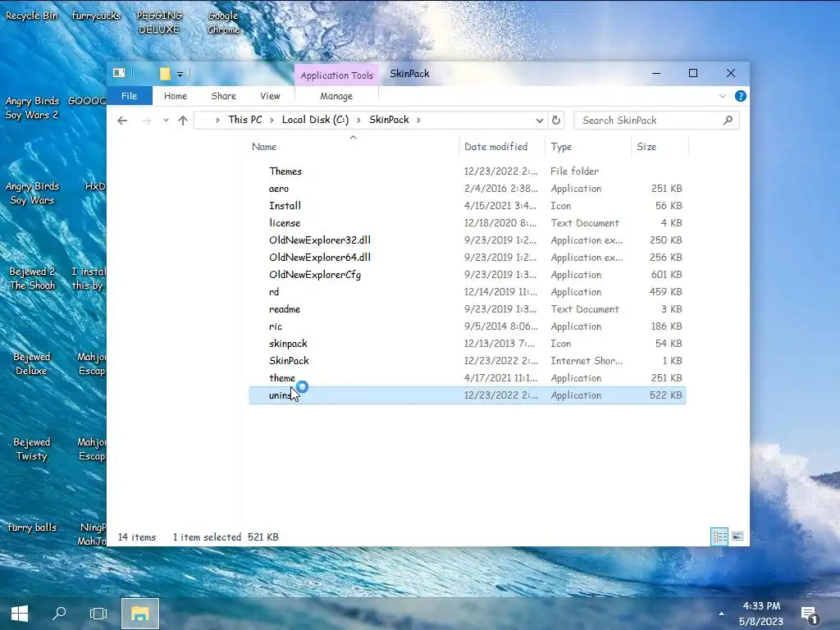Open recent locations dropdown
840x630 pixels.
(x=166, y=121)
